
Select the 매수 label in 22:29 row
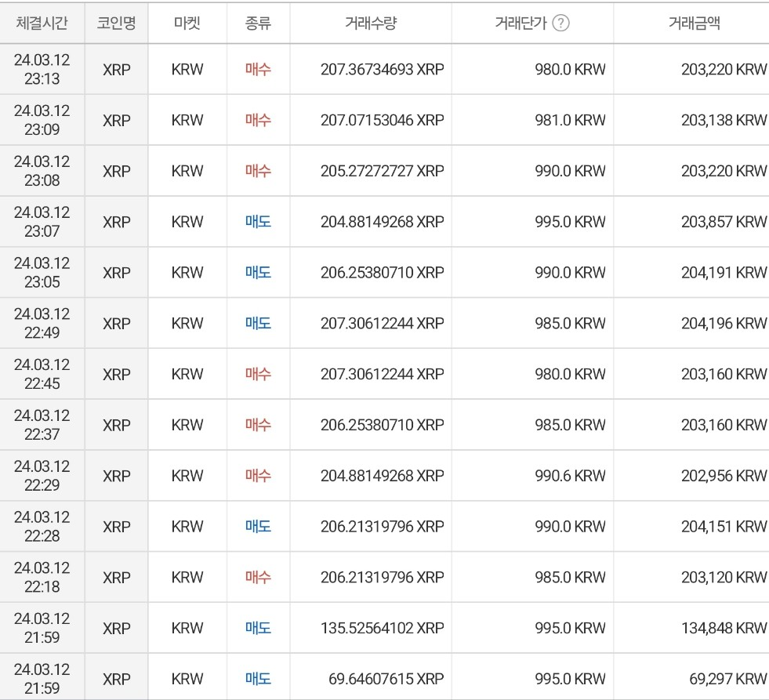point(258,475)
